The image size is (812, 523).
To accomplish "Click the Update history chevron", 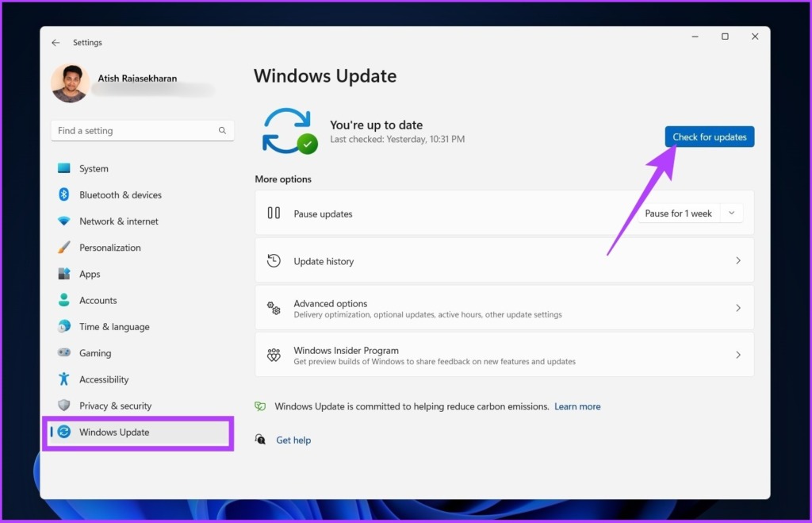I will click(738, 261).
